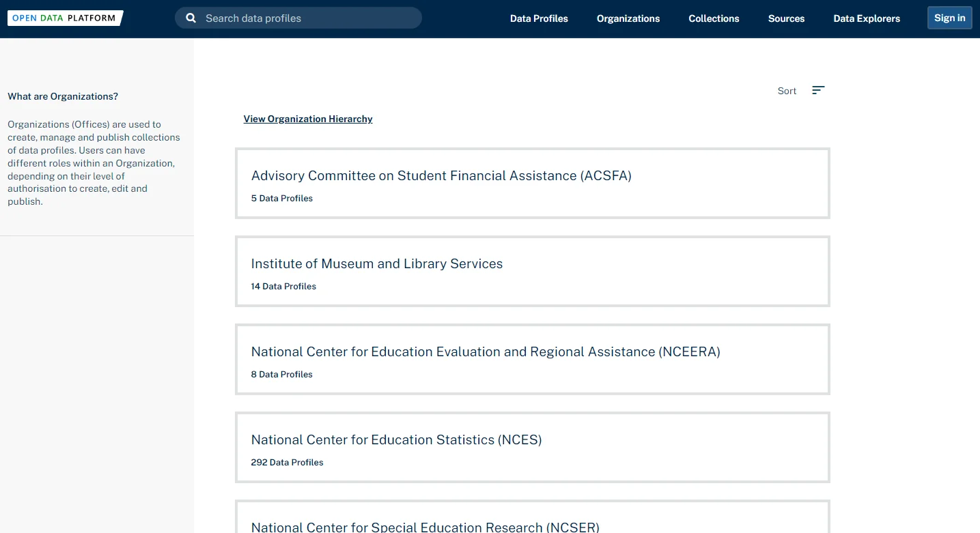Navigate to Sources
The height and width of the screenshot is (533, 980).
786,18
